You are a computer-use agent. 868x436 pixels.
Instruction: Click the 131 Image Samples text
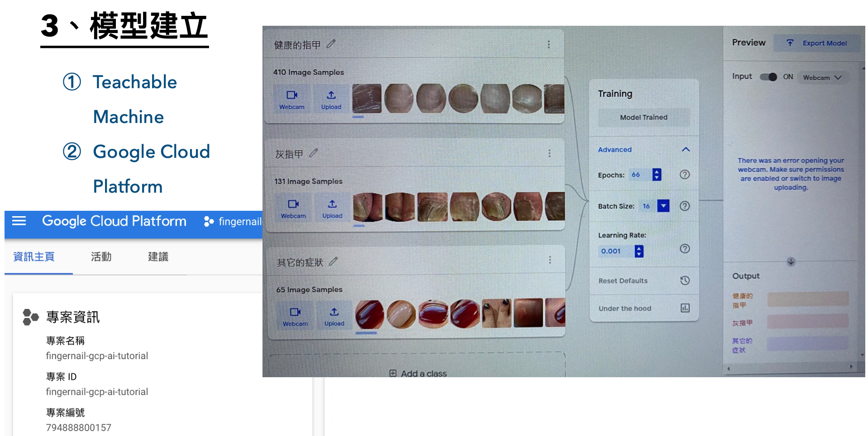coord(308,181)
